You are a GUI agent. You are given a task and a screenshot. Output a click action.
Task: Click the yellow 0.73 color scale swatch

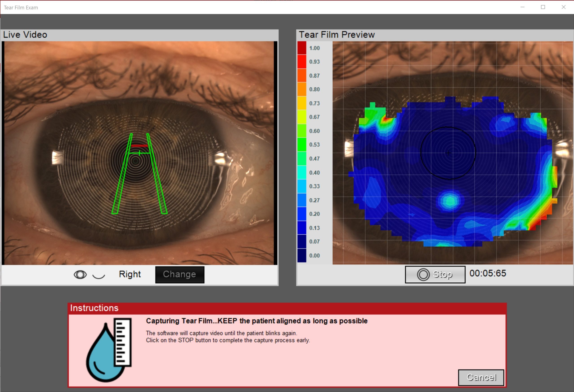click(302, 103)
